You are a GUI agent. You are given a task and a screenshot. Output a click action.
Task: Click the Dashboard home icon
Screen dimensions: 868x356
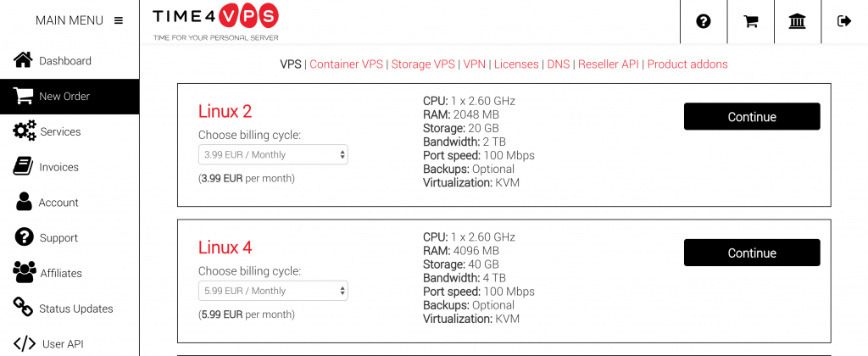click(x=24, y=60)
